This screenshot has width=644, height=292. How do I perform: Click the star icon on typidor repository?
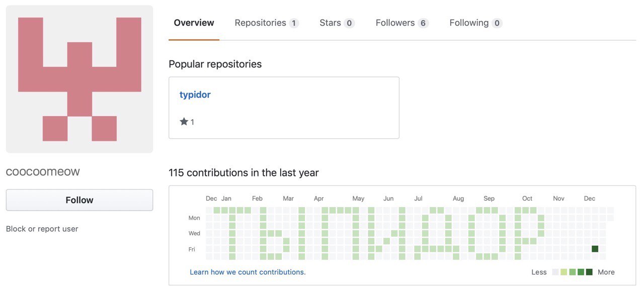click(x=184, y=122)
